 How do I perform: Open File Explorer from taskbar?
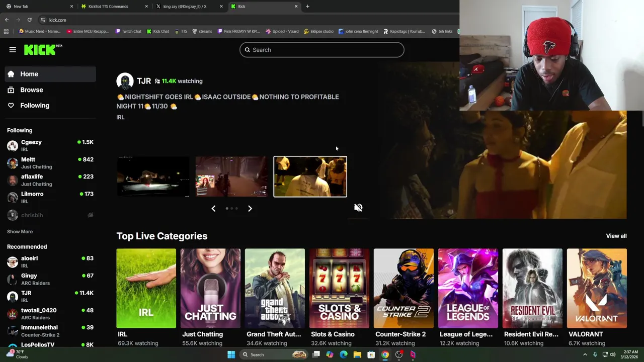[x=357, y=354]
